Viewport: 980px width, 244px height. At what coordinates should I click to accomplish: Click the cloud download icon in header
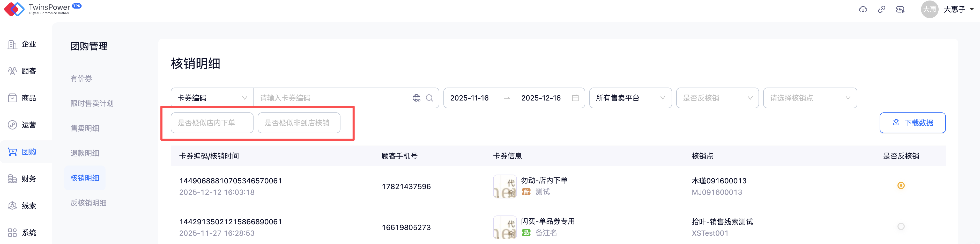pyautogui.click(x=863, y=10)
